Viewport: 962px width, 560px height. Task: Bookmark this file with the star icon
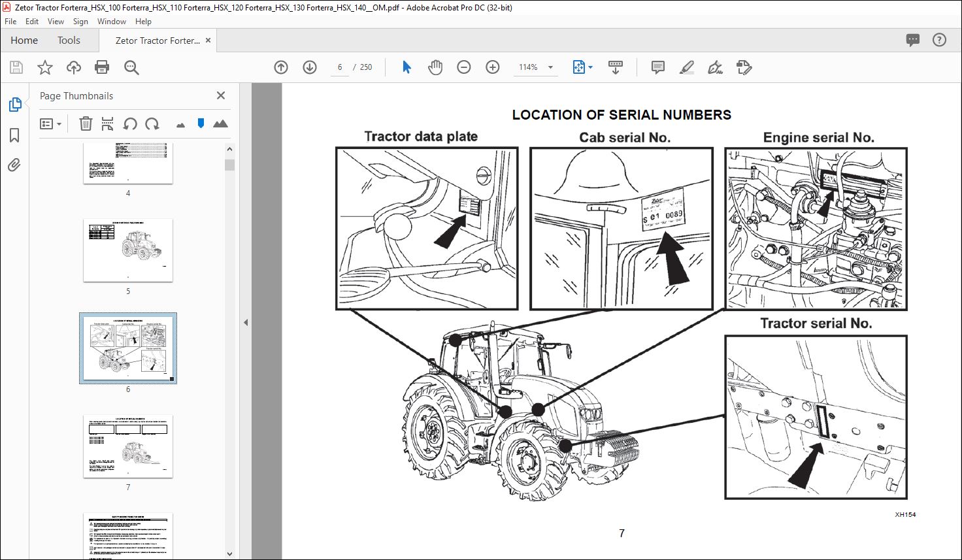tap(45, 67)
